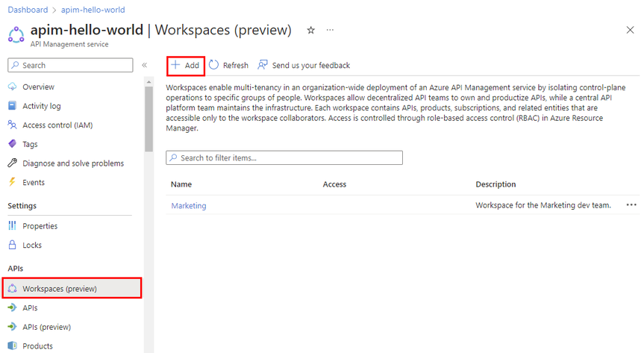Select Workspaces (preview) in sidebar
This screenshot has width=644, height=353.
click(72, 289)
